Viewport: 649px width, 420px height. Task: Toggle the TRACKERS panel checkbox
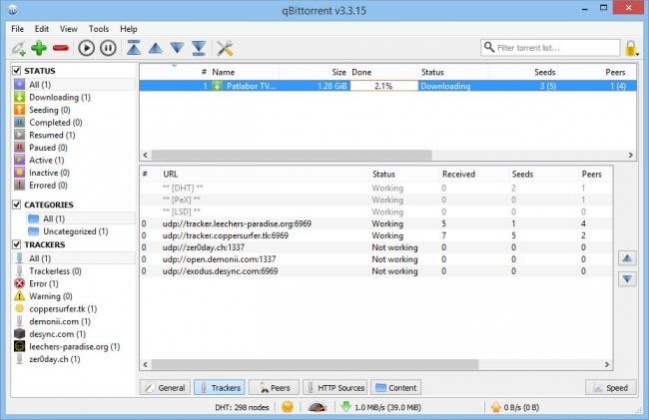click(16, 245)
